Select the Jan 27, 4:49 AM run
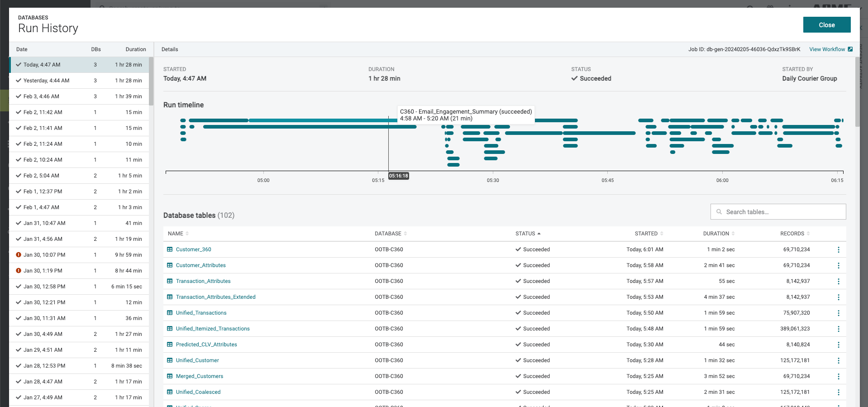Image resolution: width=868 pixels, height=407 pixels. pyautogui.click(x=79, y=397)
